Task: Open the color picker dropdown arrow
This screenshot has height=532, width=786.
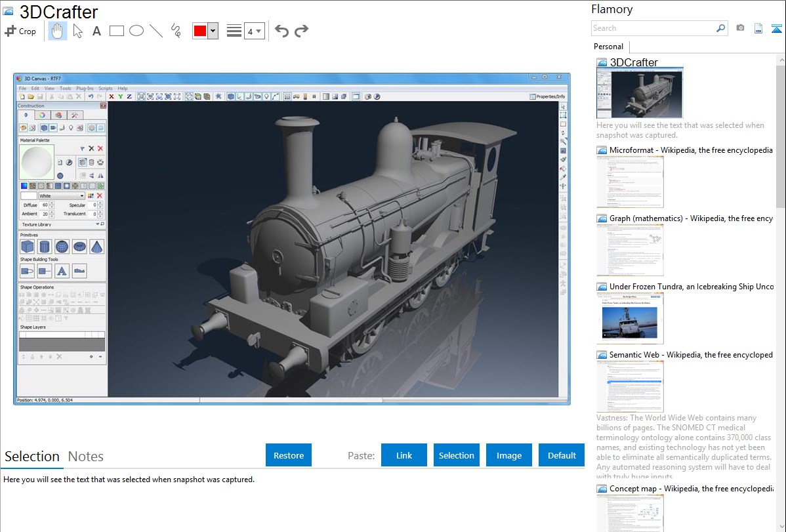Action: coord(213,31)
